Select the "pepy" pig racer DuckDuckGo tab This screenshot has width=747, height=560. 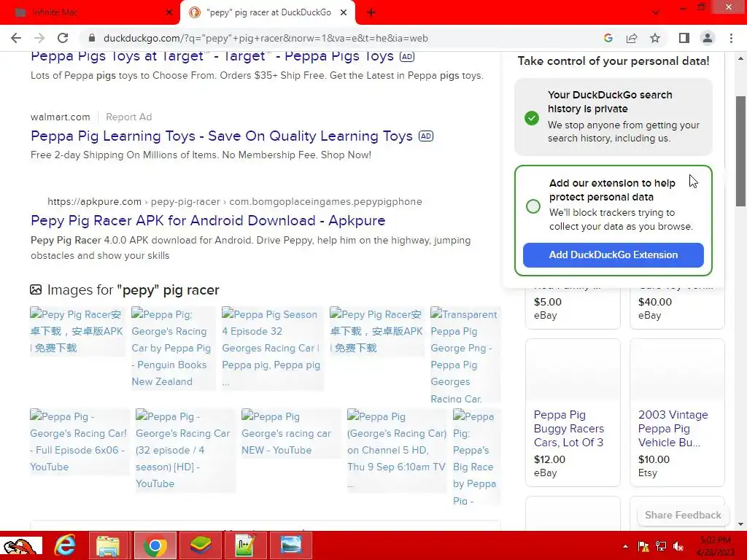(268, 12)
